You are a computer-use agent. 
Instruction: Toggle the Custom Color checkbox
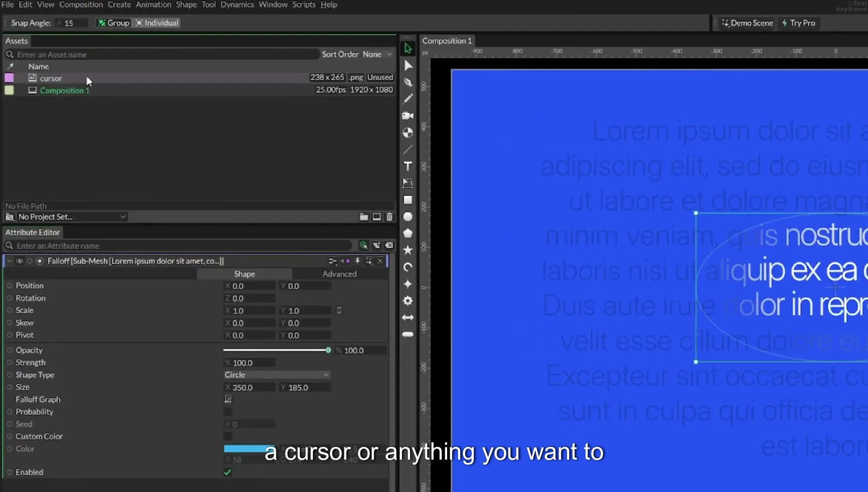228,436
